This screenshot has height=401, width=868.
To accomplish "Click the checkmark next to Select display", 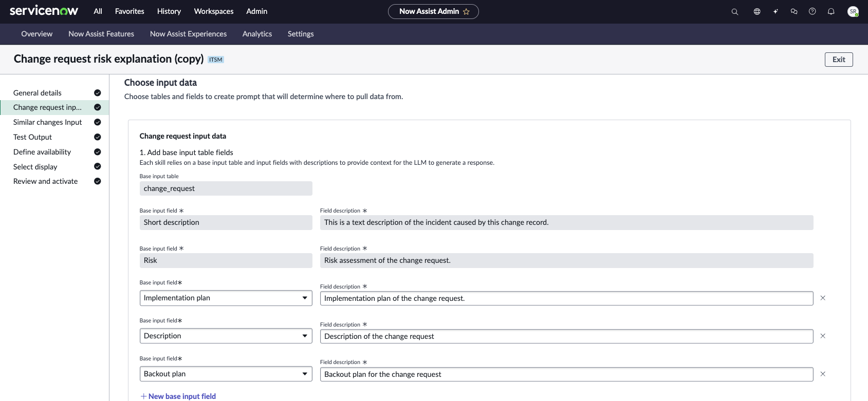I will point(98,166).
